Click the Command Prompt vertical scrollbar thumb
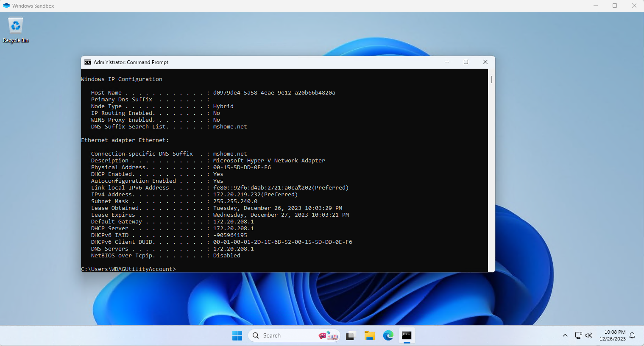 click(x=492, y=79)
